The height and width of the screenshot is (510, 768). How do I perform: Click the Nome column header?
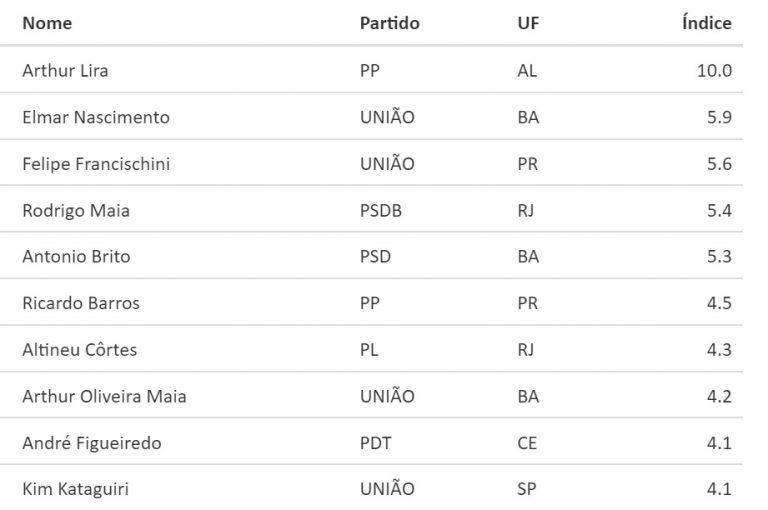point(47,23)
